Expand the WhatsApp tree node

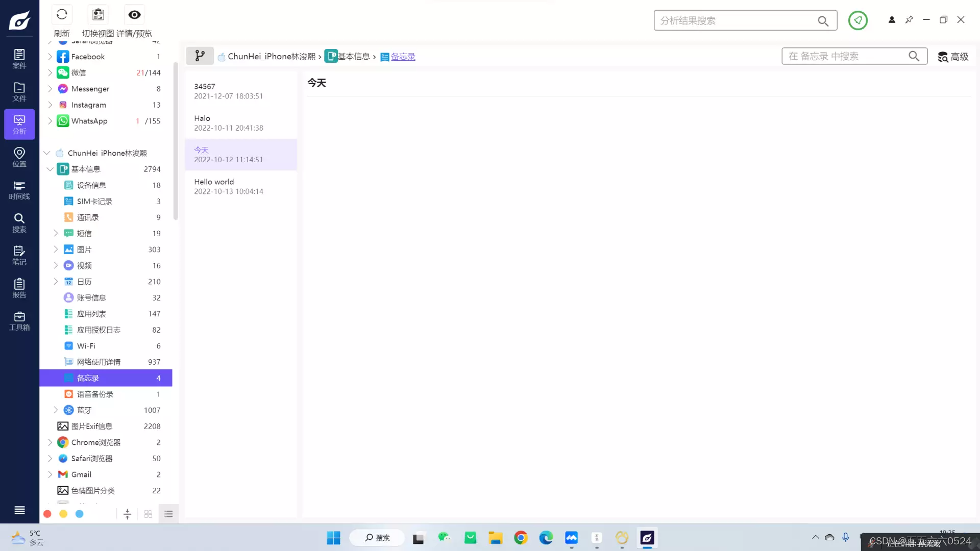click(50, 121)
